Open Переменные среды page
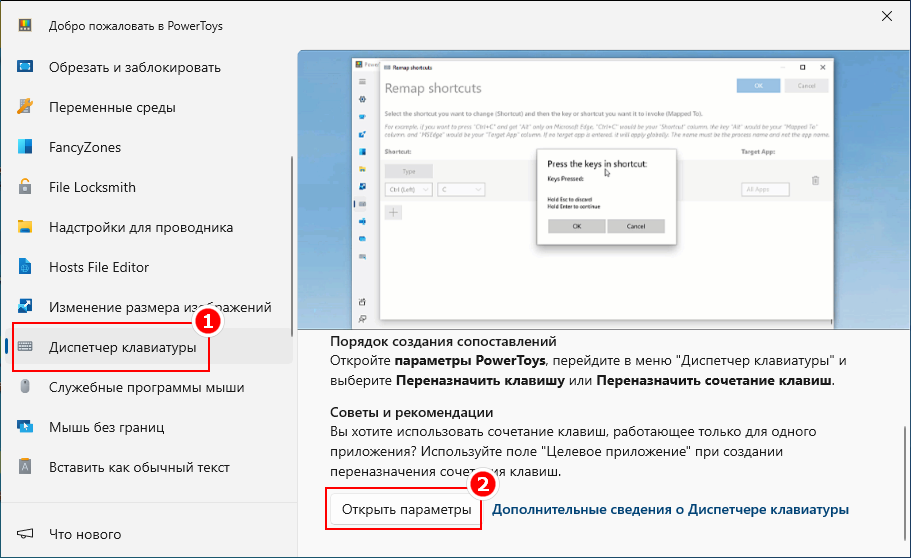Image resolution: width=911 pixels, height=558 pixels. coord(149,107)
